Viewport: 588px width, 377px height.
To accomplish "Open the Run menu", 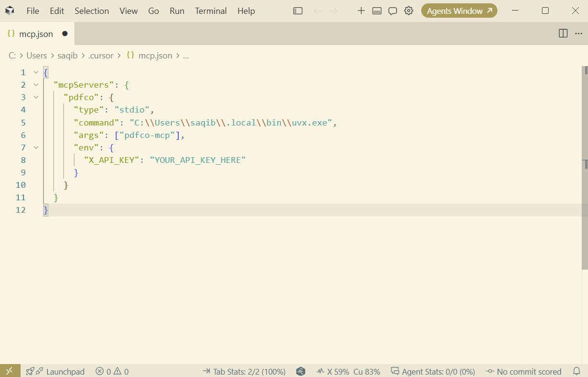I will click(x=177, y=11).
